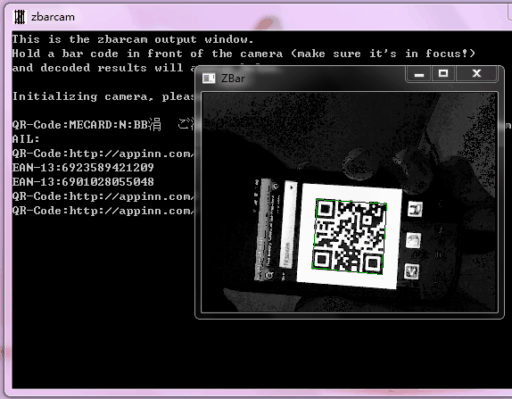Click the 'This is the zbarcam output window' line

133,39
